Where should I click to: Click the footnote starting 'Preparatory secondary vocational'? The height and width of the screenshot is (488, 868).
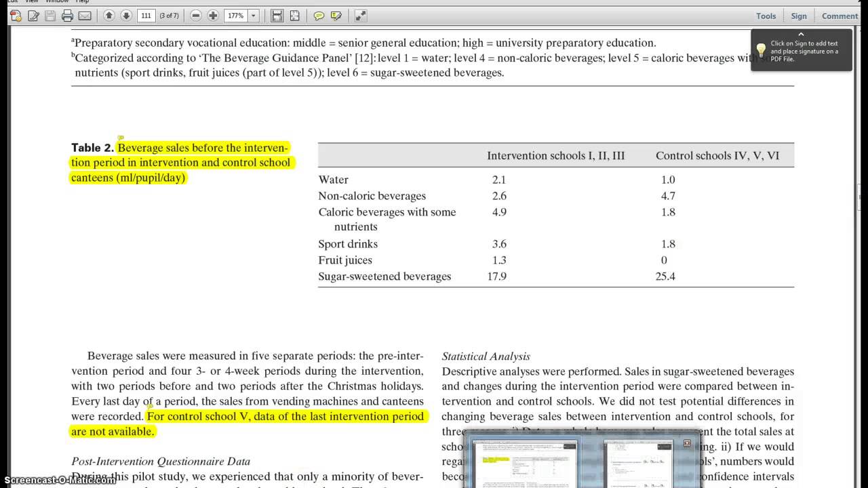363,43
